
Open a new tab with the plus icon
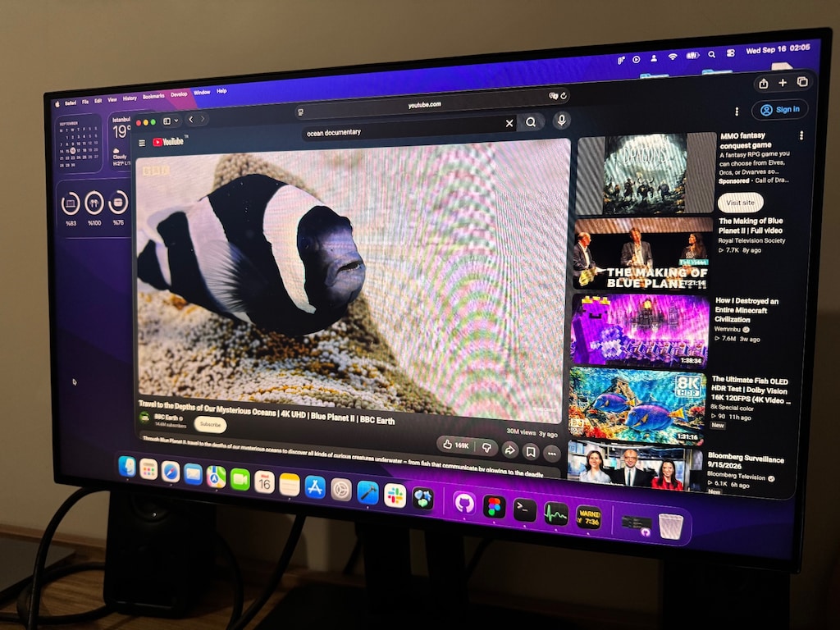coord(783,83)
